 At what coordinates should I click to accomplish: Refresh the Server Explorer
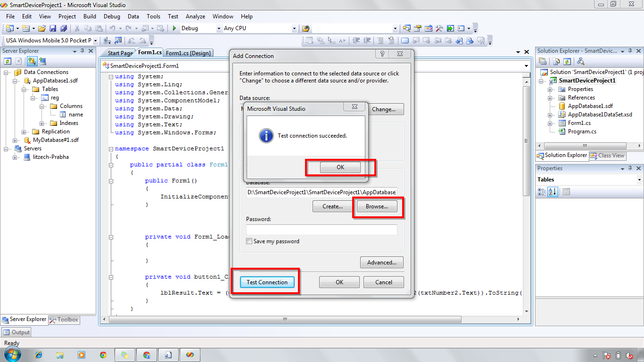click(7, 61)
